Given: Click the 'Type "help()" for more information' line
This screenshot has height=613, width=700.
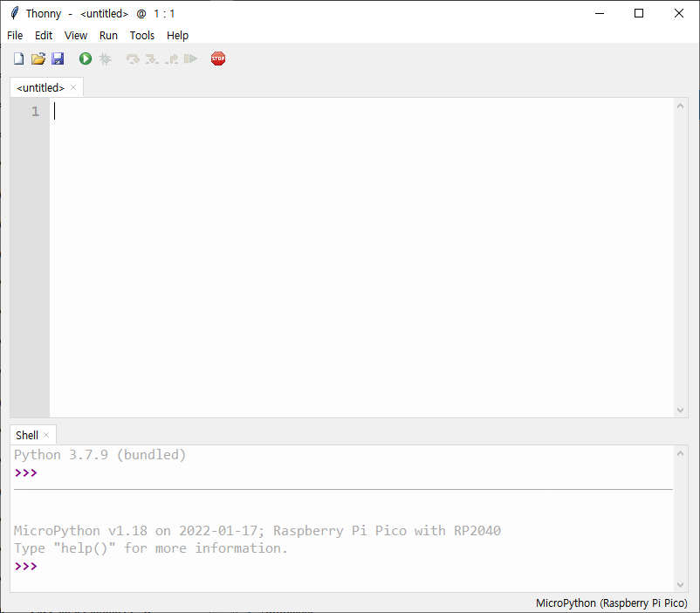Looking at the screenshot, I should click(x=151, y=548).
